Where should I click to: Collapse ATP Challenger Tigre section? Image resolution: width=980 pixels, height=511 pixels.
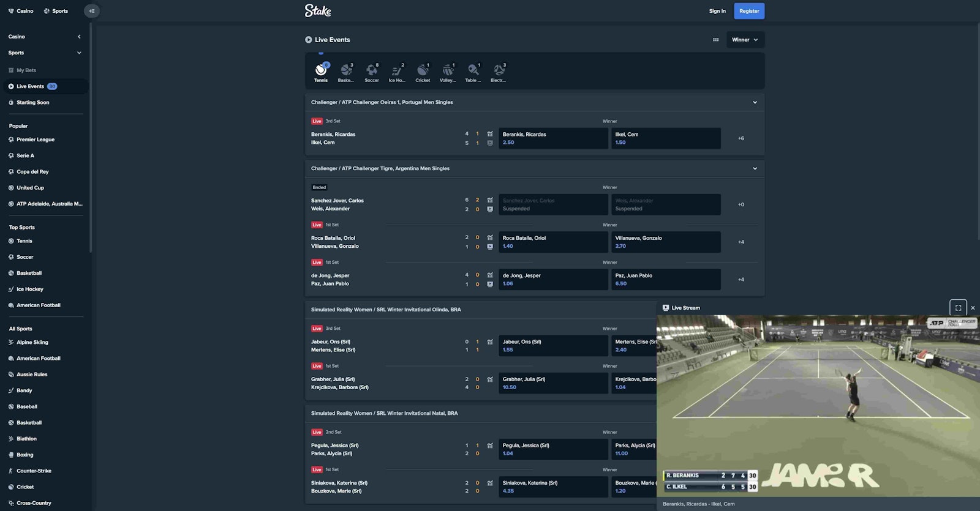tap(755, 168)
